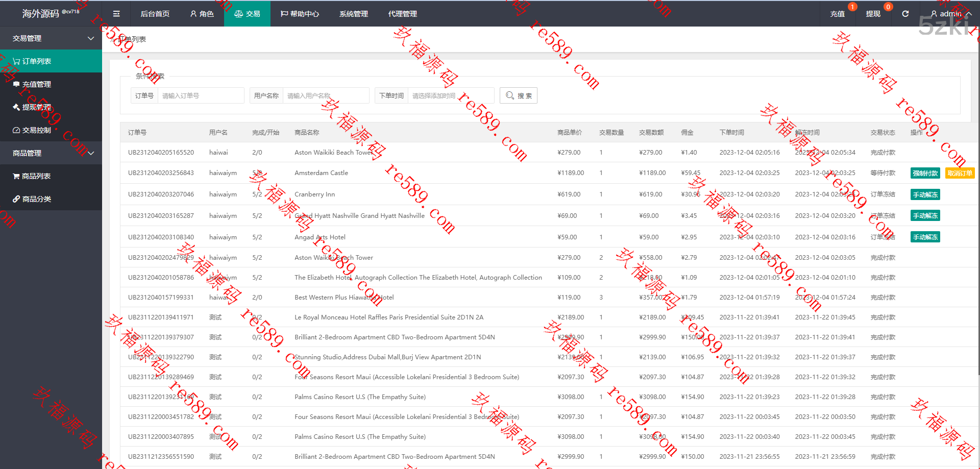
Task: Switch to the 后台首页 tab
Action: click(x=155, y=14)
